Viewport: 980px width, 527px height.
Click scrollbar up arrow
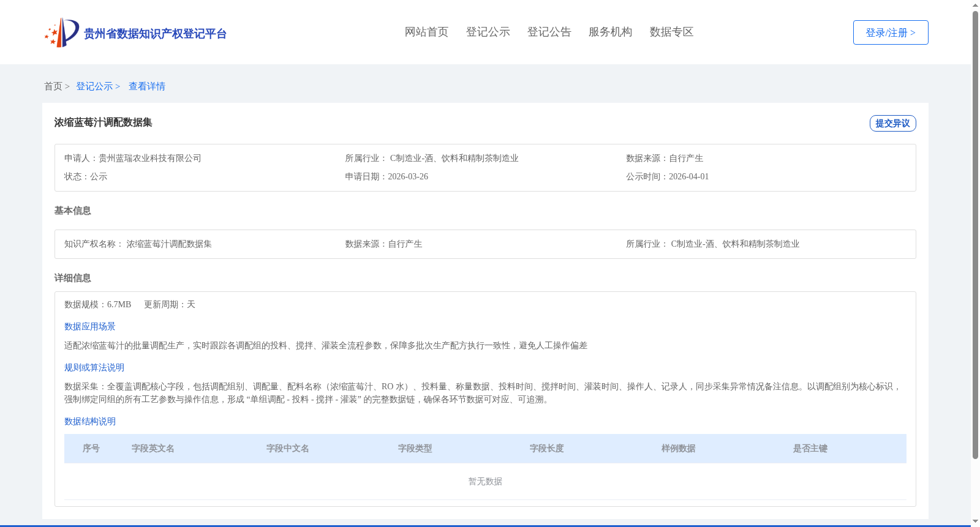(975, 6)
